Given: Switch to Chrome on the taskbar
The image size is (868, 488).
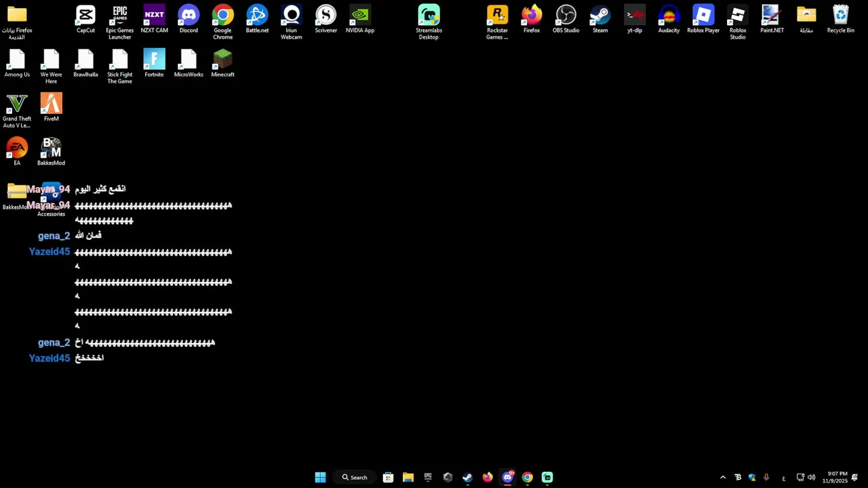Looking at the screenshot, I should coord(528,477).
